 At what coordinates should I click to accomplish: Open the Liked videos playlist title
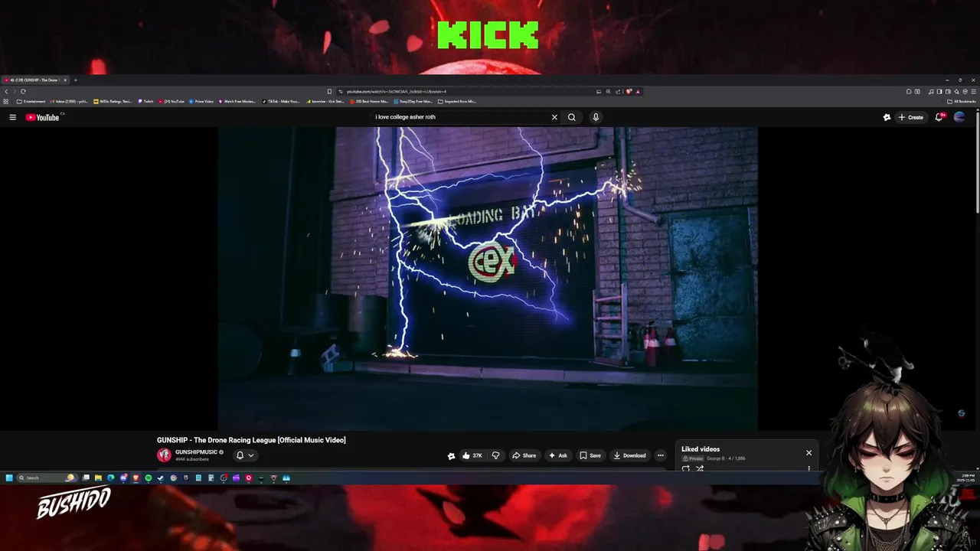point(701,449)
